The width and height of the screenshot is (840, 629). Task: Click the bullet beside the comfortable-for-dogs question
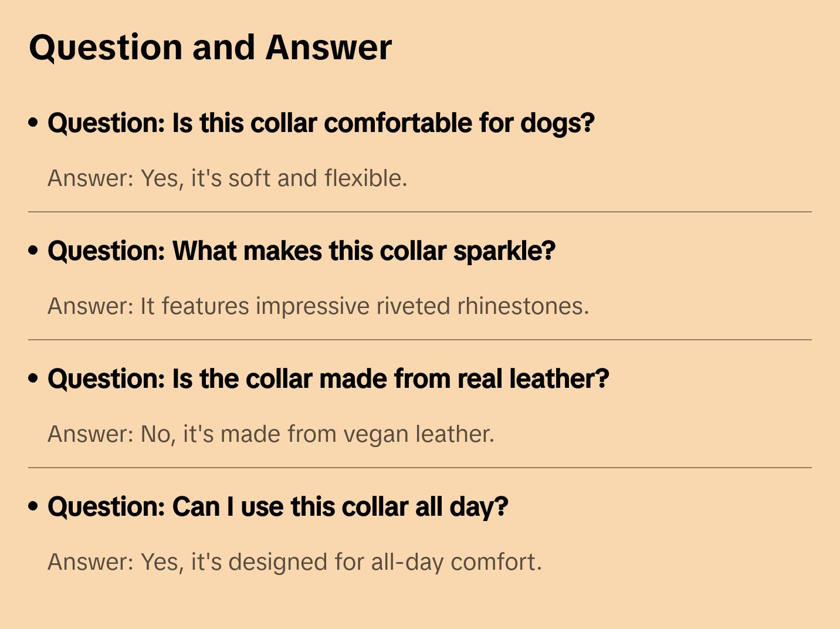coord(33,123)
